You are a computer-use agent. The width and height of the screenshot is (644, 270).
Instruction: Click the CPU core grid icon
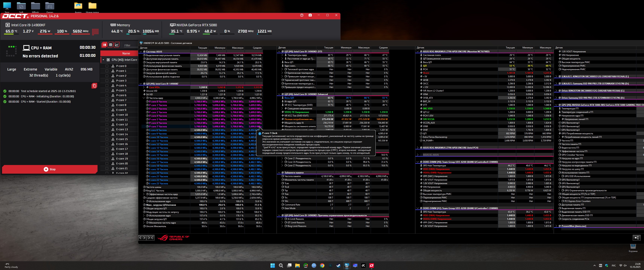[x=95, y=31]
